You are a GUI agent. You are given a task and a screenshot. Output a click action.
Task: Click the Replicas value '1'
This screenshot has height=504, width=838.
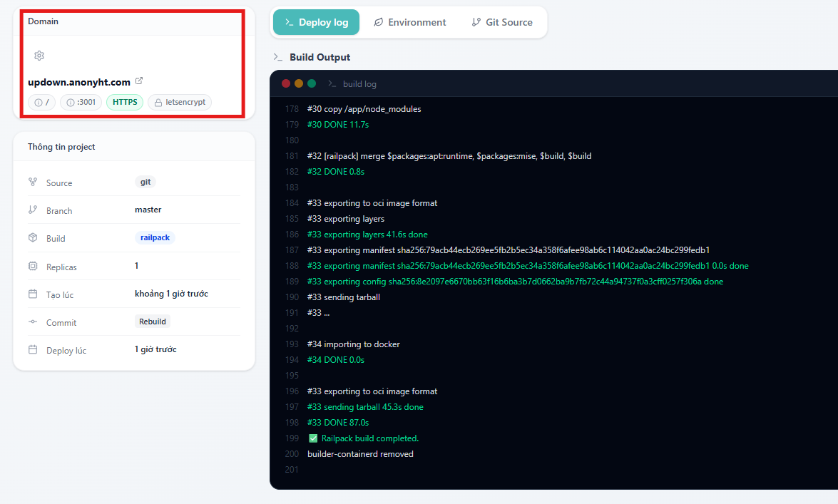pyautogui.click(x=137, y=266)
